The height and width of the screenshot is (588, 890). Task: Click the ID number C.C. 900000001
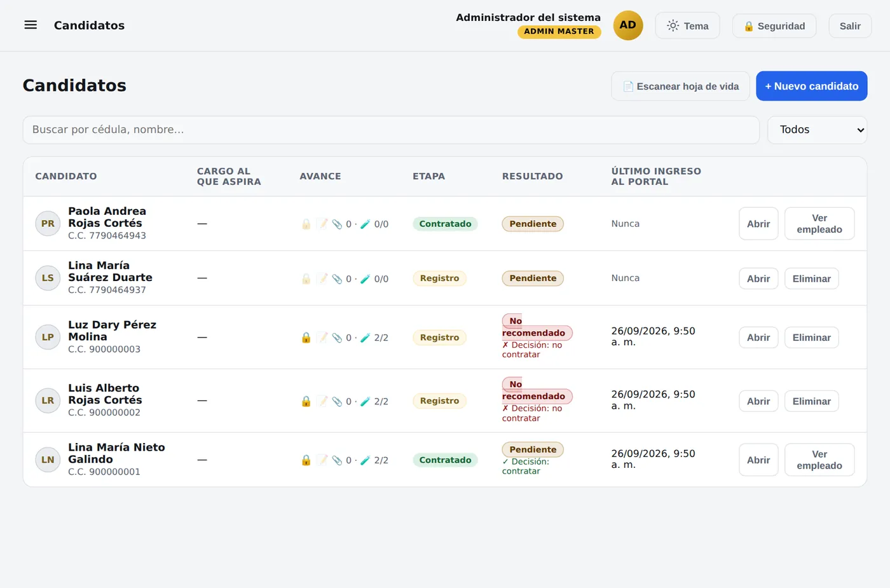click(104, 472)
